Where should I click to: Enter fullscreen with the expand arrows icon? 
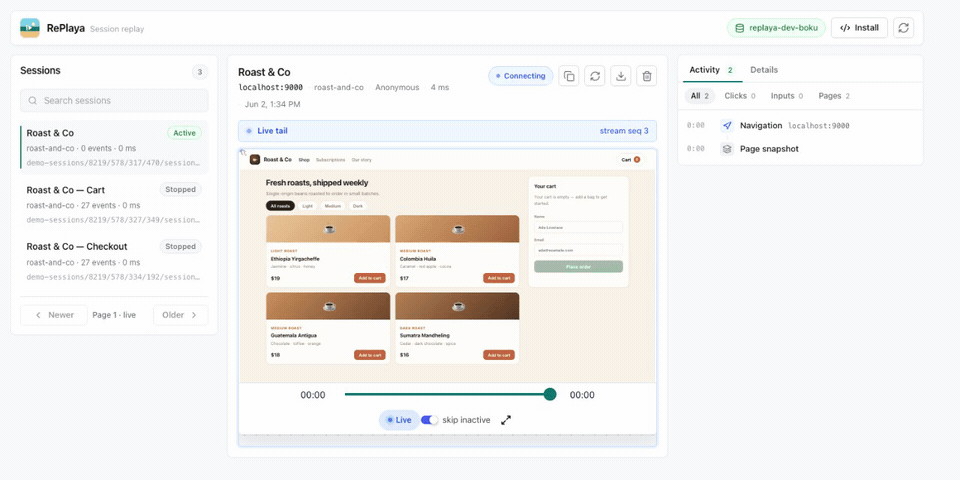click(x=506, y=420)
